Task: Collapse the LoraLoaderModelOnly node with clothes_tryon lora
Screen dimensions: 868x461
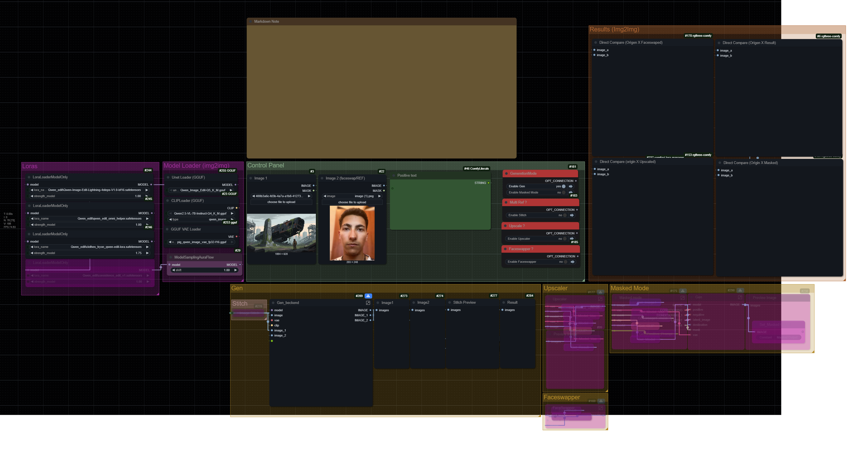Action: click(x=29, y=234)
